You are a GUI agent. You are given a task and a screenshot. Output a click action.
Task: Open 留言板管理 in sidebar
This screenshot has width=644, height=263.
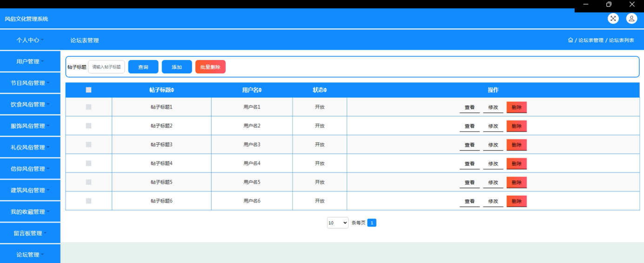pyautogui.click(x=30, y=233)
